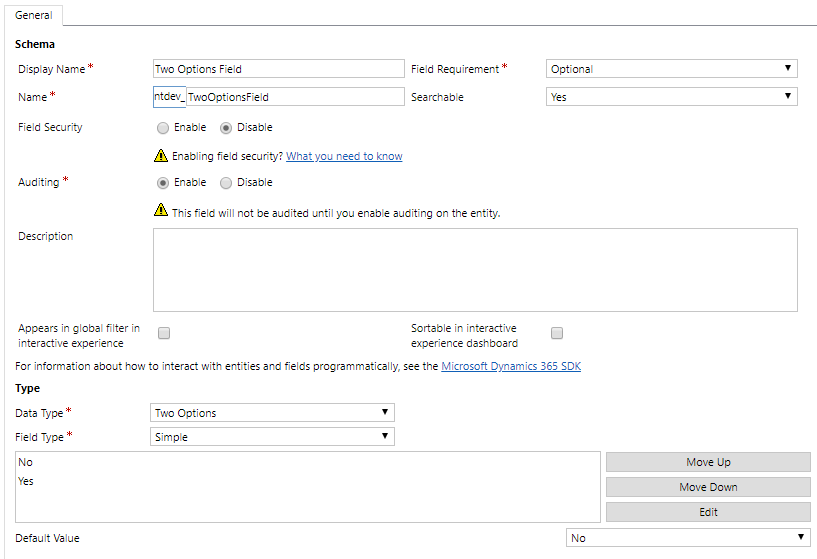
Task: Select Enable for Field Security
Action: click(x=163, y=128)
